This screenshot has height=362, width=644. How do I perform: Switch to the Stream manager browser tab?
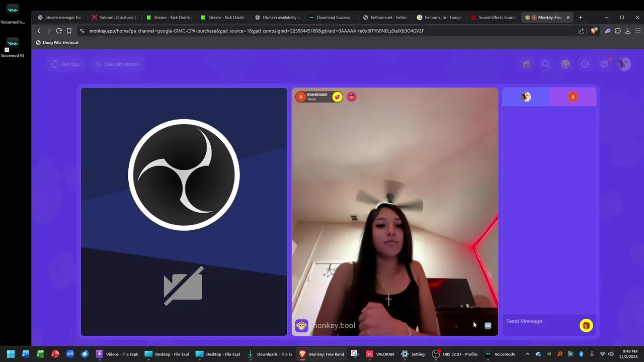pyautogui.click(x=59, y=17)
